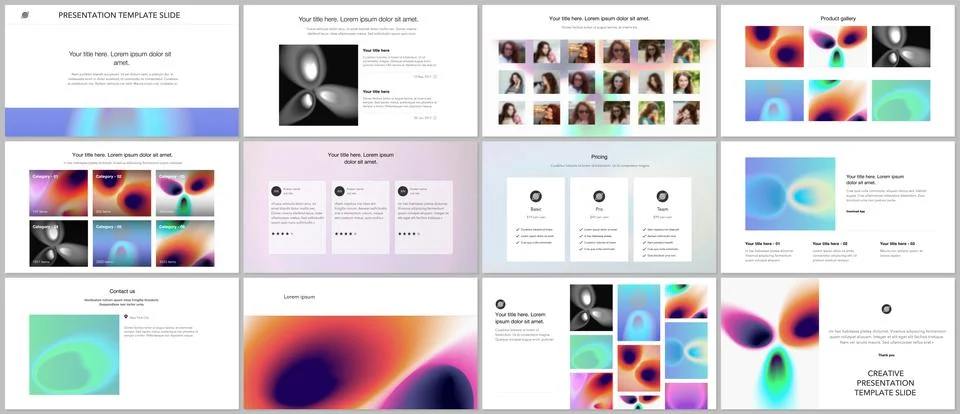960x414 pixels.
Task: Click the large orange gradient on Lorem ipsum slide
Action: (360, 362)
